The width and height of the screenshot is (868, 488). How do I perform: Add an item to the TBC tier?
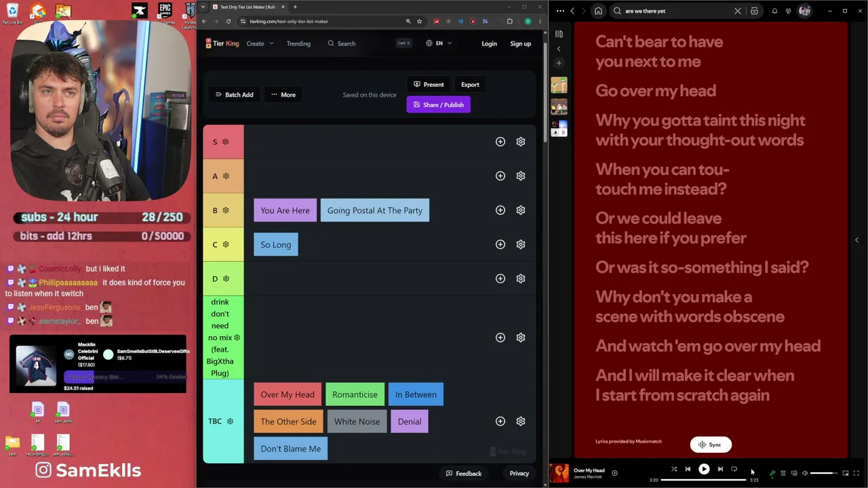(x=500, y=421)
